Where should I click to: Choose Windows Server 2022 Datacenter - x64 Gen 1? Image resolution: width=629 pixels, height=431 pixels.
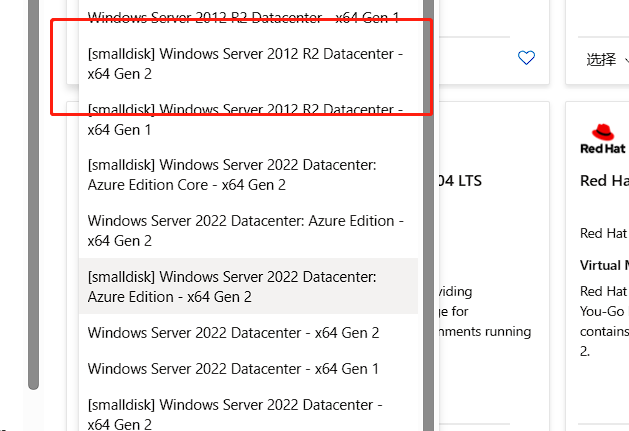248,368
